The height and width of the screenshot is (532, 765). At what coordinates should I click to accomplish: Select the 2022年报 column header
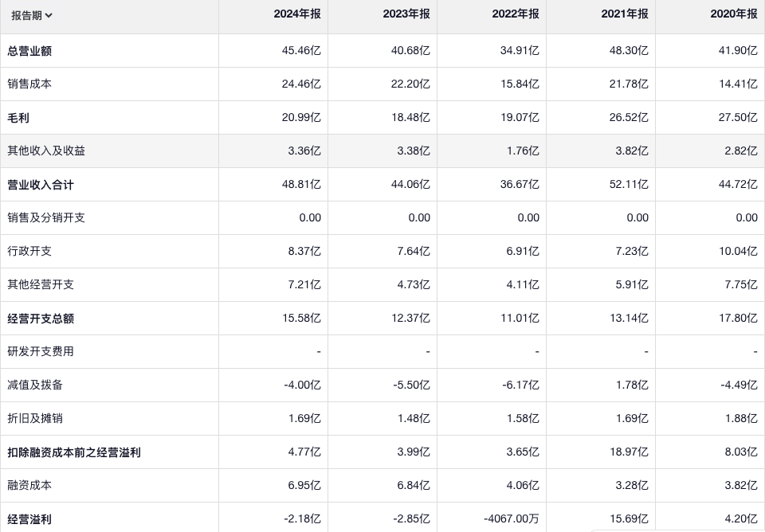(516, 14)
